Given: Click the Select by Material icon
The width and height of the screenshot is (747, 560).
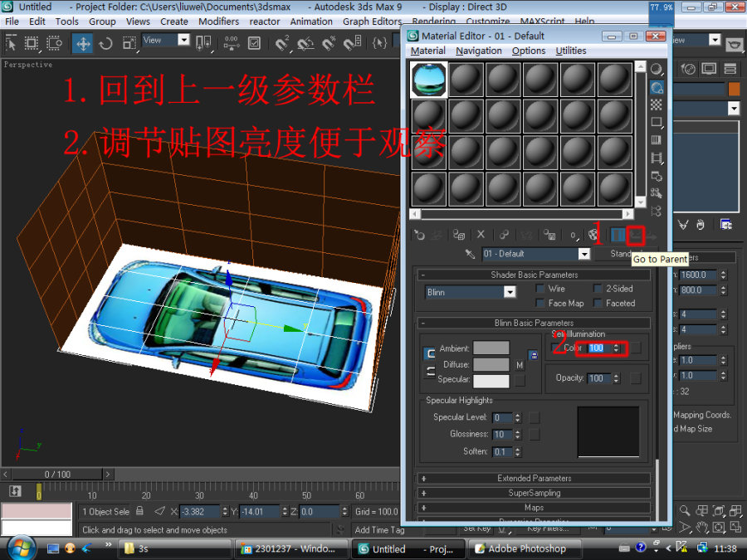Looking at the screenshot, I should coord(657,193).
